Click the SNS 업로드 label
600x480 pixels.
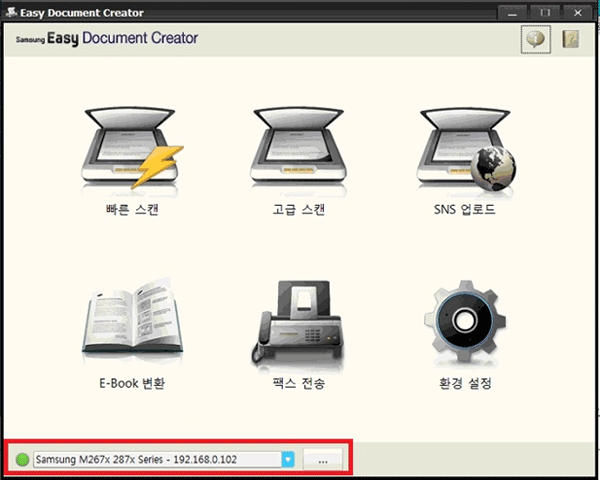coord(465,210)
